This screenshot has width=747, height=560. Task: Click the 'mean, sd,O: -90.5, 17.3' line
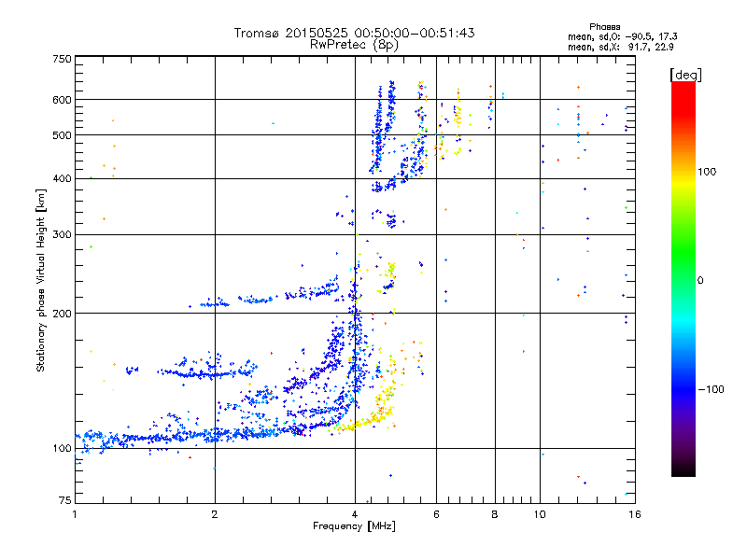click(x=622, y=36)
